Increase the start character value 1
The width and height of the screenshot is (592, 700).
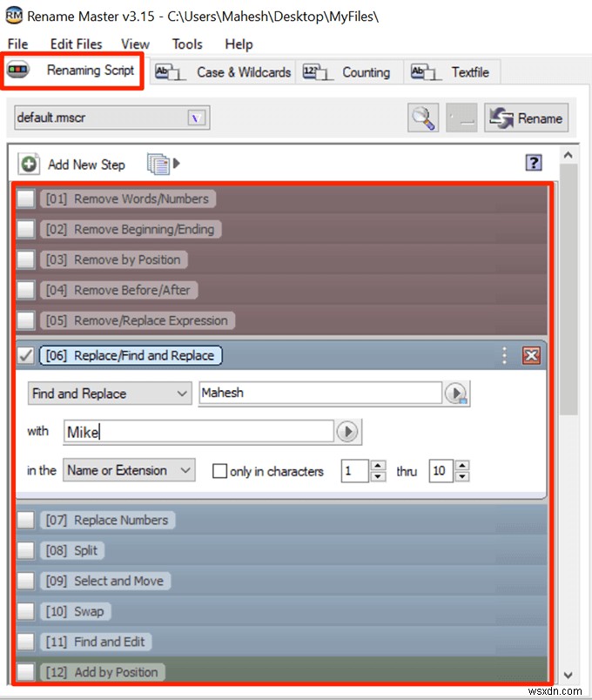(x=378, y=466)
